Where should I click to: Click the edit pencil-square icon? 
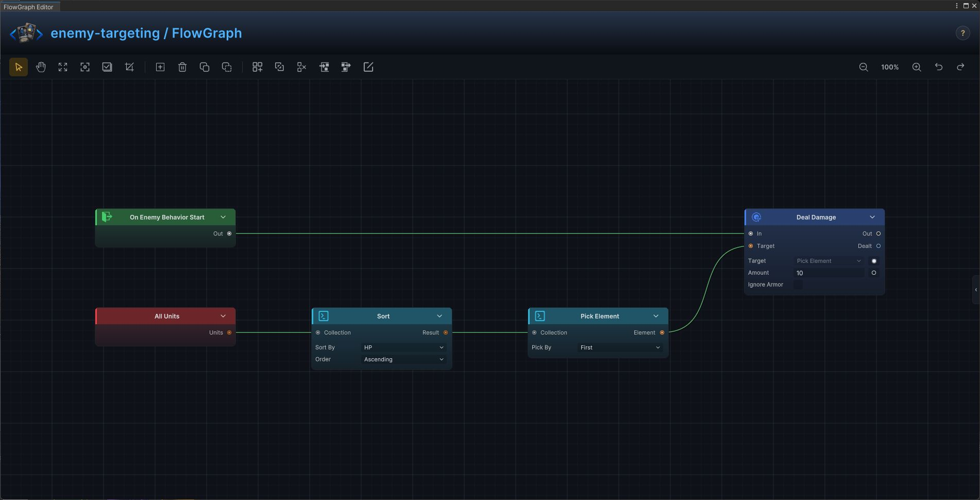(x=368, y=67)
